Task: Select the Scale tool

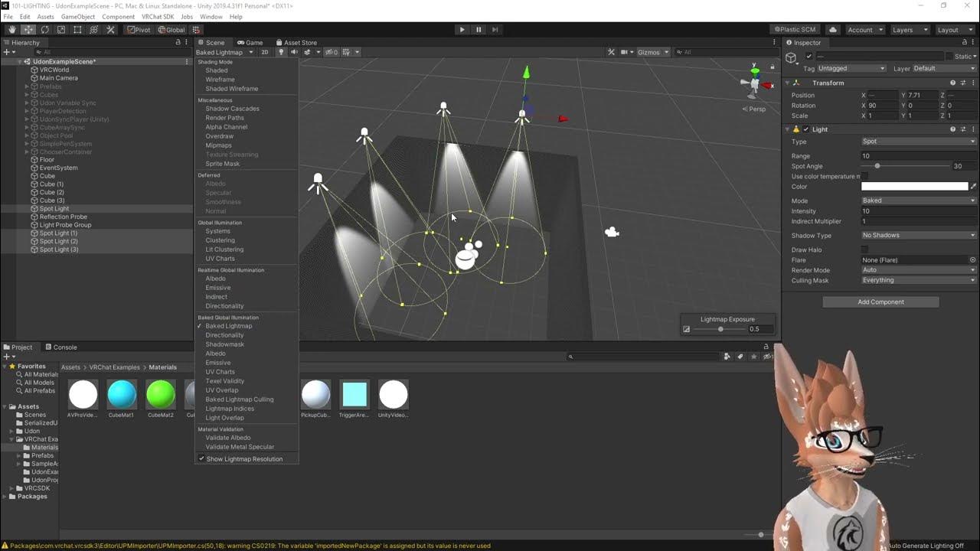Action: point(61,30)
